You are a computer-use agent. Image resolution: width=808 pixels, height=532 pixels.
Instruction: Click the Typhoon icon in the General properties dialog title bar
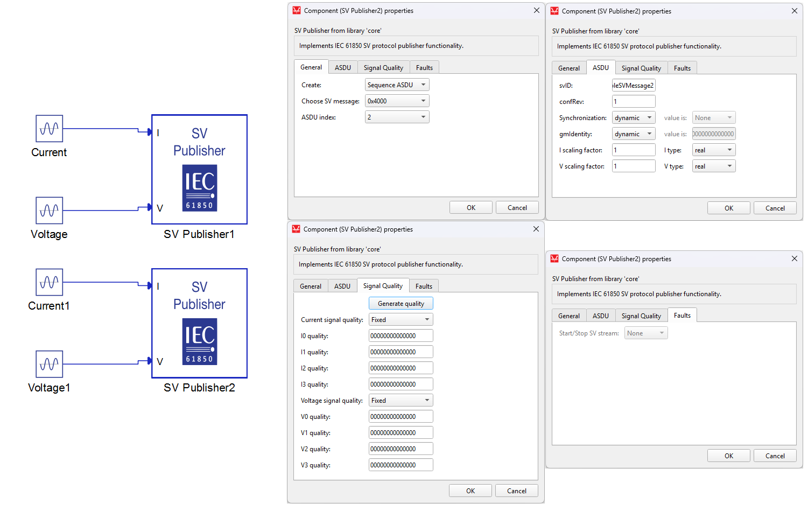coord(296,10)
